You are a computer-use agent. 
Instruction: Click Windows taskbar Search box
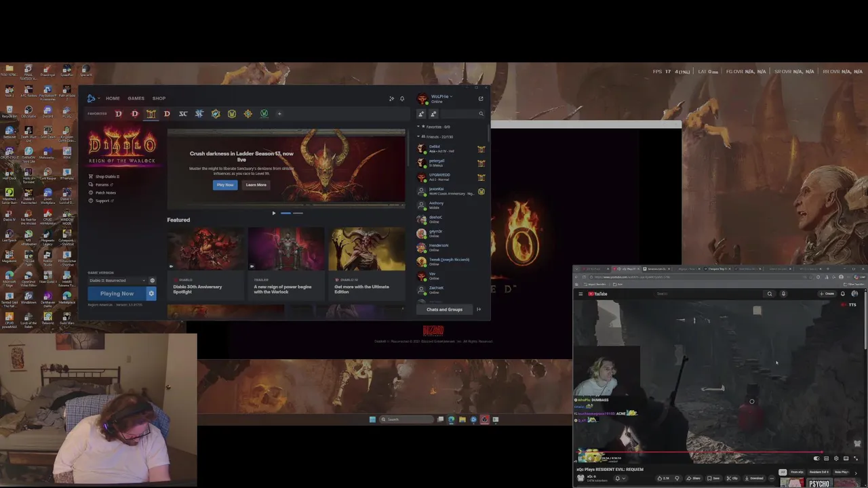pyautogui.click(x=406, y=420)
